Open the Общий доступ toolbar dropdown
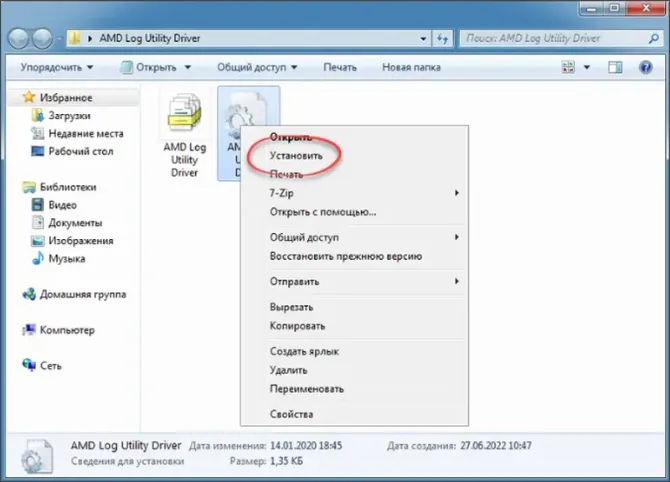670x482 pixels. [x=257, y=67]
